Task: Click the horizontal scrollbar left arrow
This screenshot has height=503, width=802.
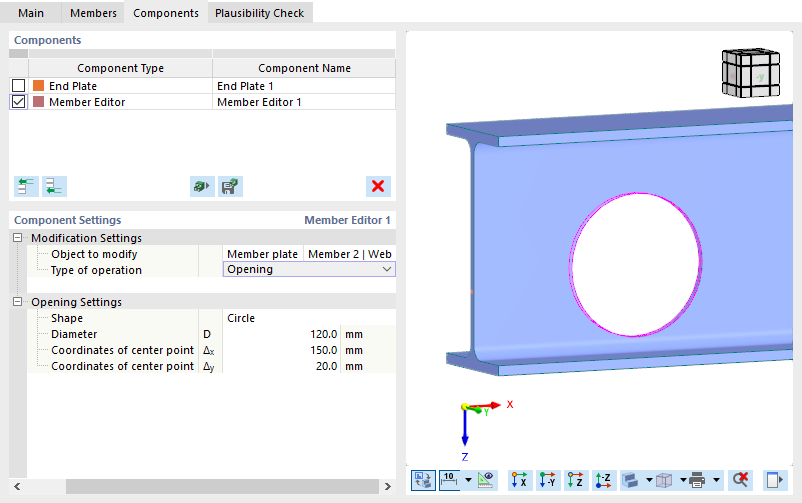Action: click(17, 486)
